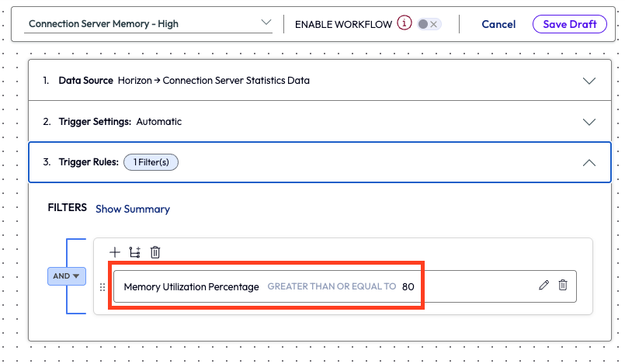Click the Save Draft button
Image resolution: width=625 pixels, height=364 pixels.
[x=569, y=24]
